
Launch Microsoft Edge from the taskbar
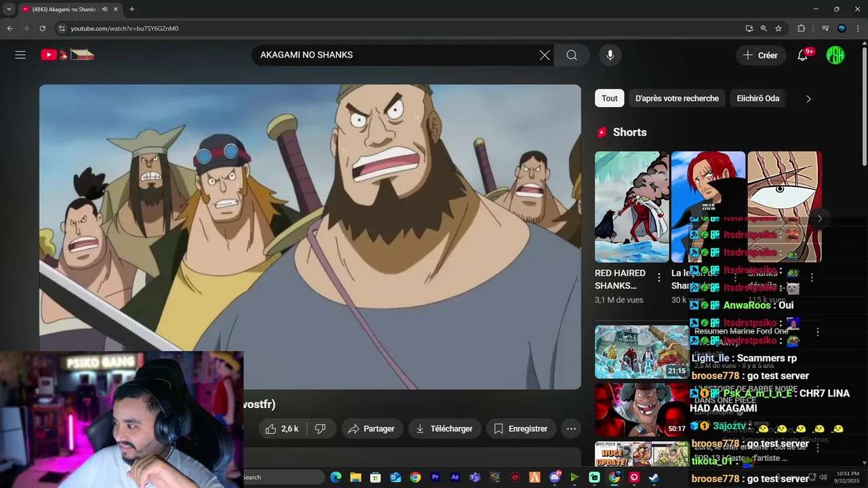pyautogui.click(x=336, y=477)
